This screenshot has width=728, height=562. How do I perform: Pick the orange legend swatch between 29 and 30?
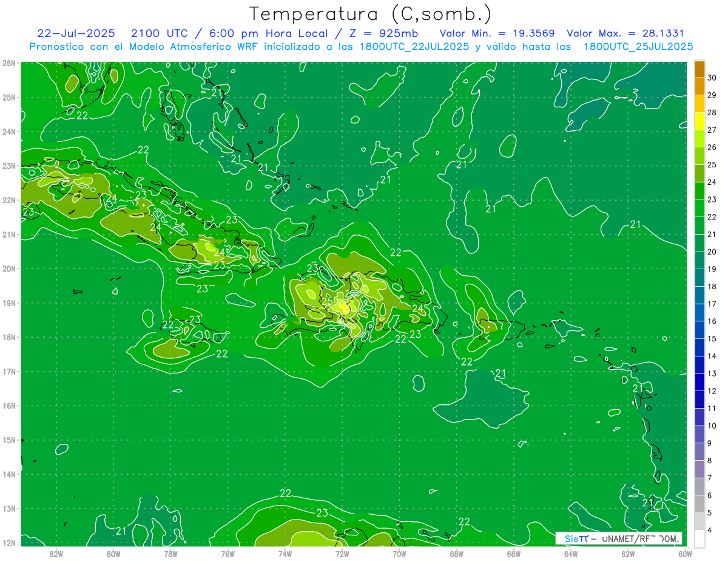pos(699,87)
